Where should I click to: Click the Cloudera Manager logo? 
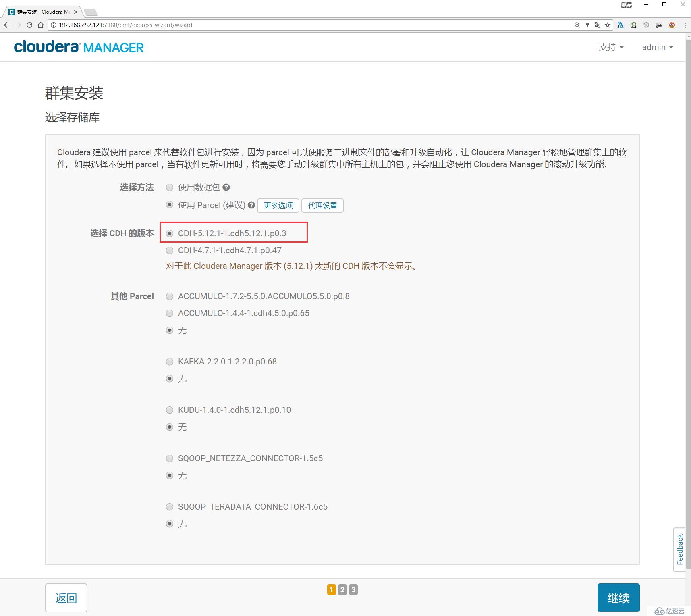79,47
